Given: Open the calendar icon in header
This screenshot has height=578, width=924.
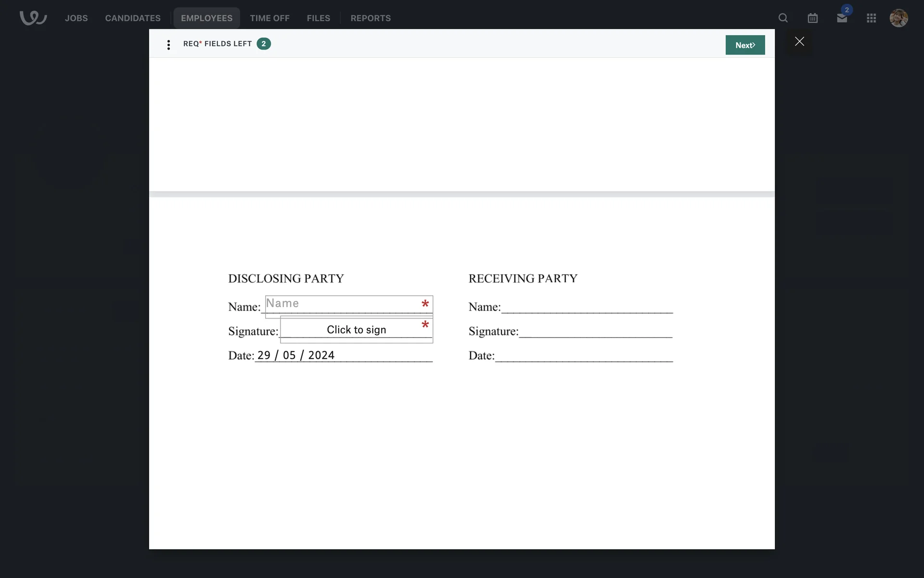Looking at the screenshot, I should tap(812, 18).
